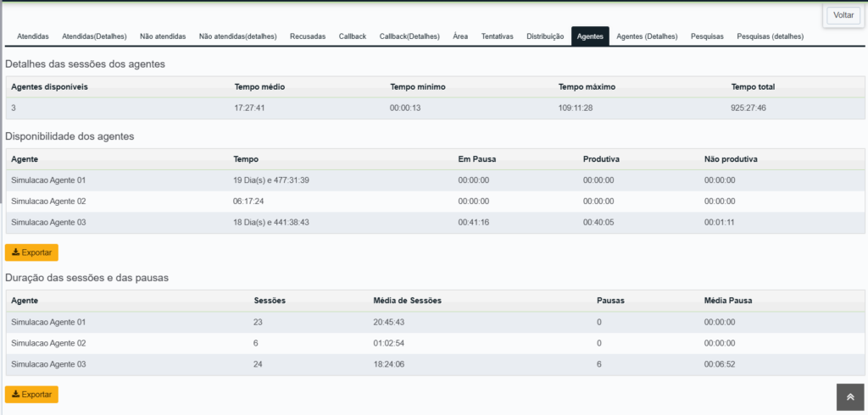This screenshot has height=415, width=868.
Task: Select the Callback(Detalhes) tab
Action: pyautogui.click(x=409, y=36)
